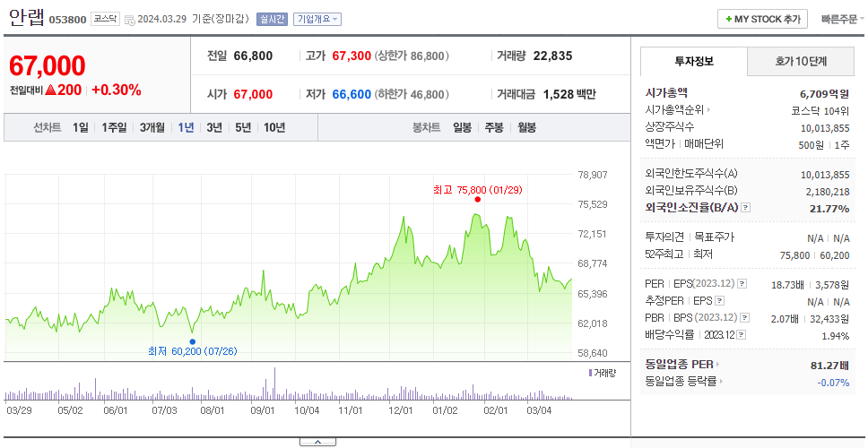Click the 상장주식수 value 10,013,855
Screen dimensions: 868x448
(x=825, y=128)
